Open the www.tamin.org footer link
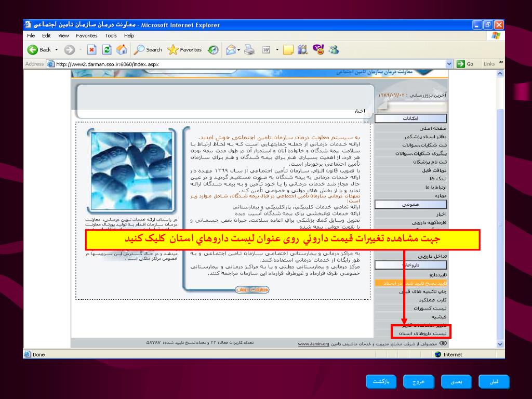Viewport: 532px width, 399px height. click(x=313, y=344)
